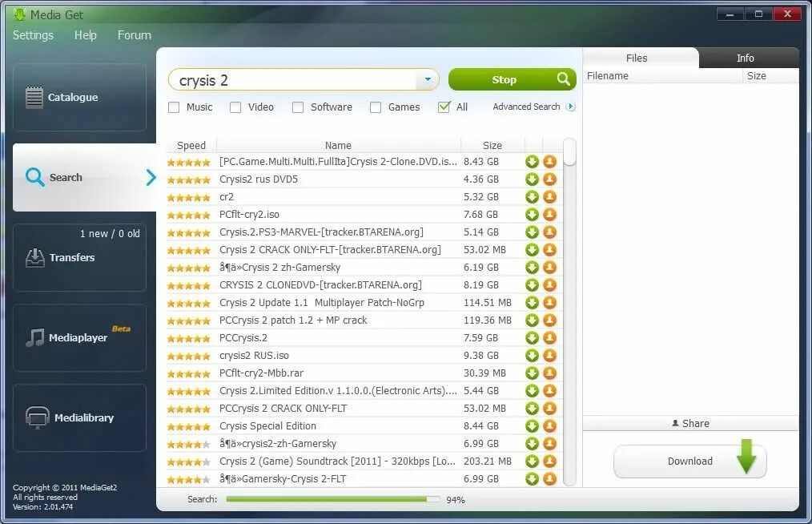The width and height of the screenshot is (812, 524).
Task: Click orange icon for crysis2 RUS.iso row
Action: (549, 356)
